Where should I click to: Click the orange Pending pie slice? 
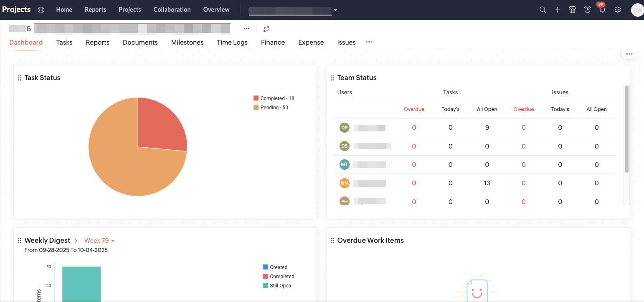tap(125, 167)
